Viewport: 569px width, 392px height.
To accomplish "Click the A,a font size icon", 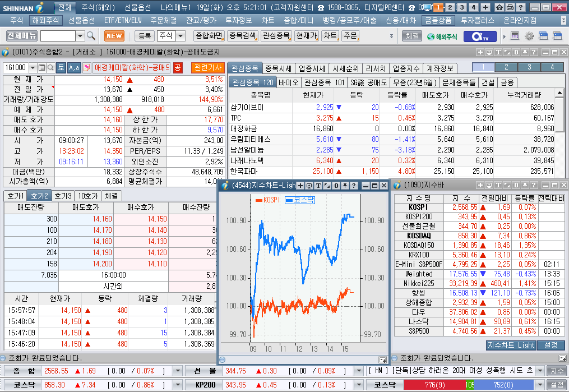I will 74,67.
